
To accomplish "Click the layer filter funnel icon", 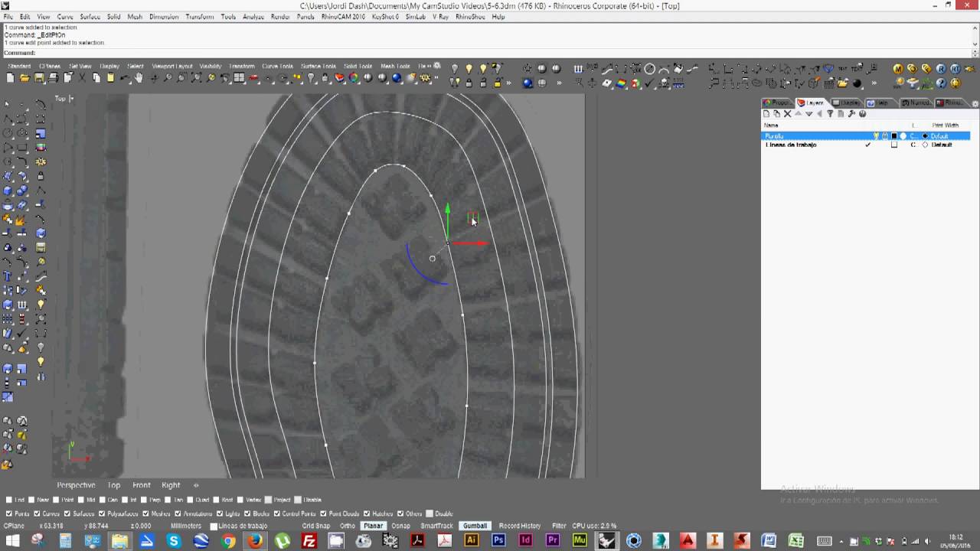I will (x=830, y=114).
